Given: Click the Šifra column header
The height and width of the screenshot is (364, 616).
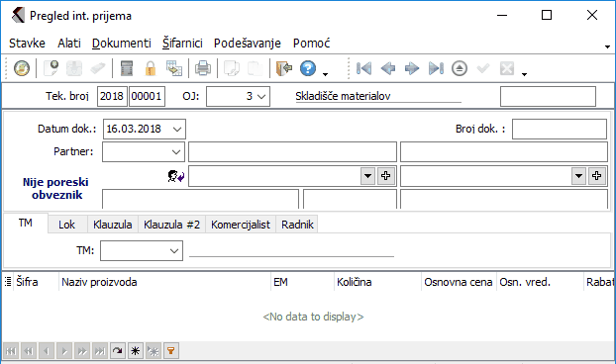Looking at the screenshot, I should pos(36,282).
